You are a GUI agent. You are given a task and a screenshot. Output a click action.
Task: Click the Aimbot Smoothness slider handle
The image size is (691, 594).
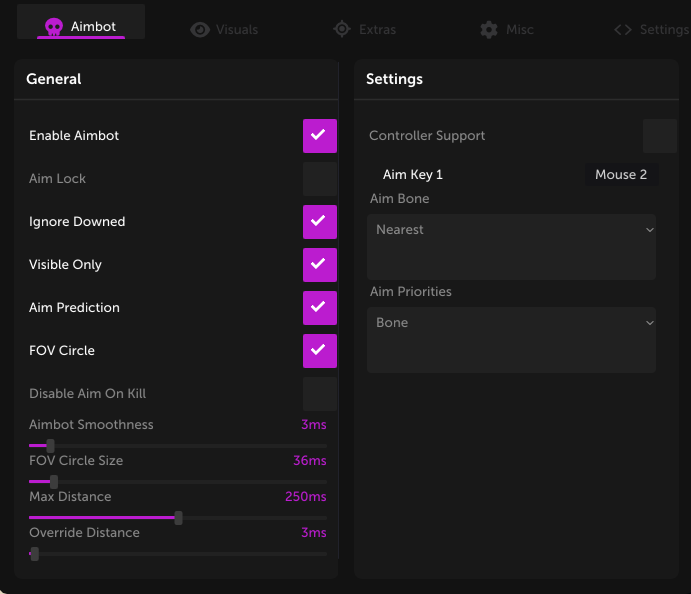[x=50, y=446]
